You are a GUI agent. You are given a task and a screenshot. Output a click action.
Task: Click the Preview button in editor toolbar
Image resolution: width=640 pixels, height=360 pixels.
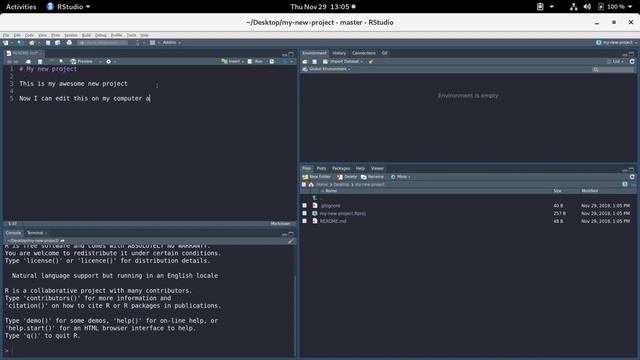(82, 62)
